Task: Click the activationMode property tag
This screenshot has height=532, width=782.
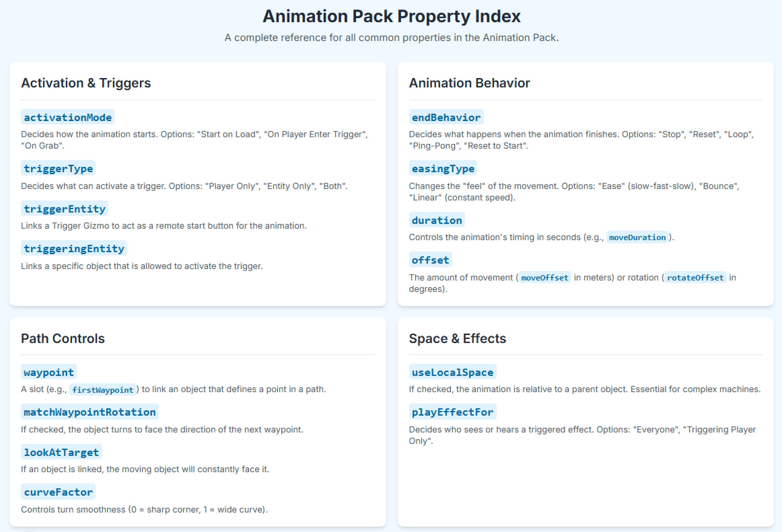Action: [68, 117]
